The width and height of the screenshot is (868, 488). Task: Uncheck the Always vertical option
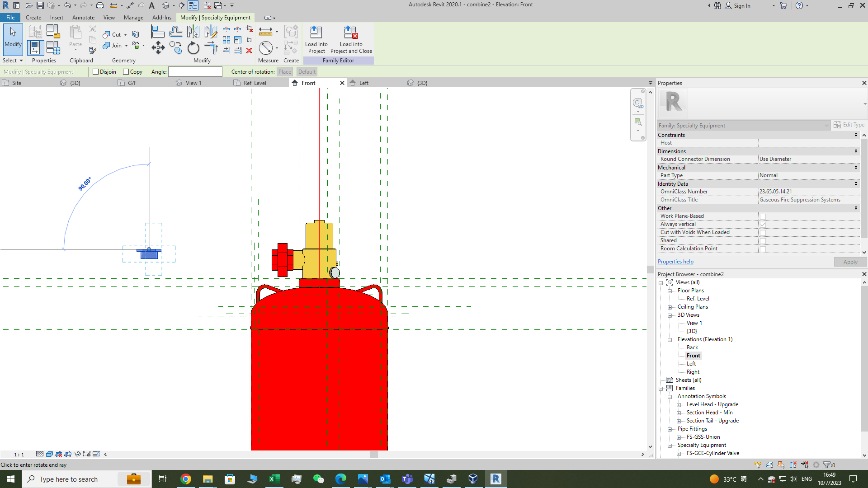tap(763, 224)
